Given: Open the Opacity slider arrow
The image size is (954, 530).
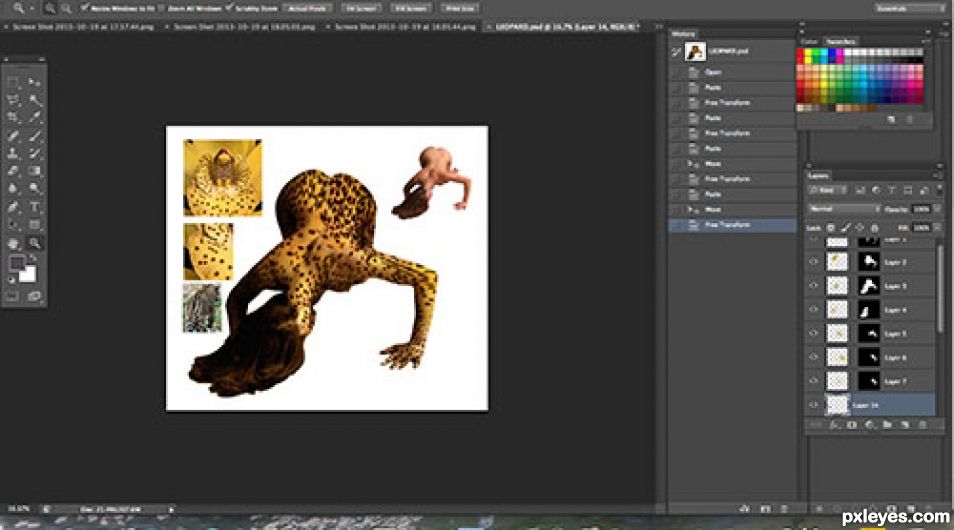Looking at the screenshot, I should (x=938, y=209).
